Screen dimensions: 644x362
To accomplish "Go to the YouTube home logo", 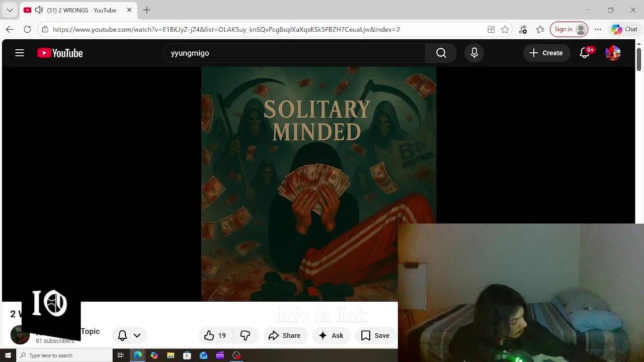I will click(60, 53).
